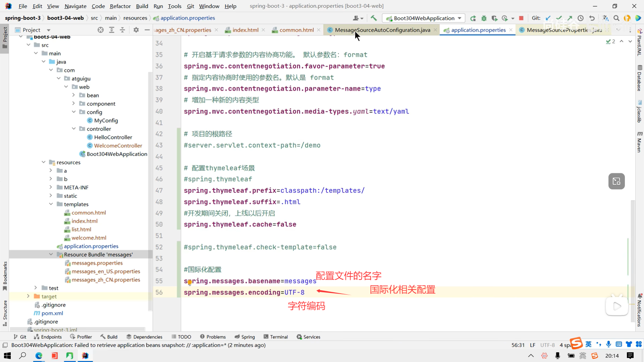Open Project panel settings gear
The width and height of the screenshot is (644, 362).
pyautogui.click(x=136, y=30)
